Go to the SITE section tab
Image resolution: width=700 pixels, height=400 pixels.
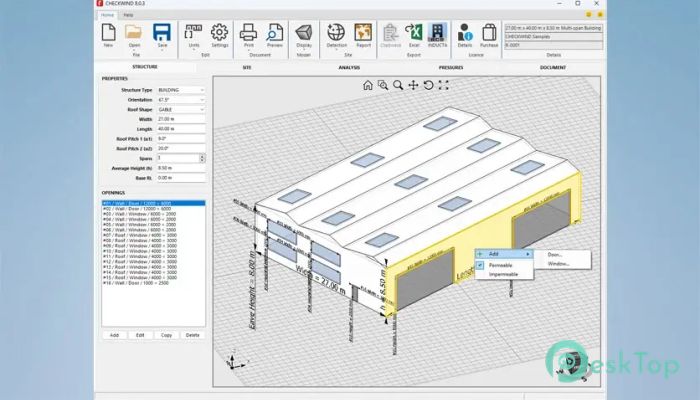(x=247, y=67)
